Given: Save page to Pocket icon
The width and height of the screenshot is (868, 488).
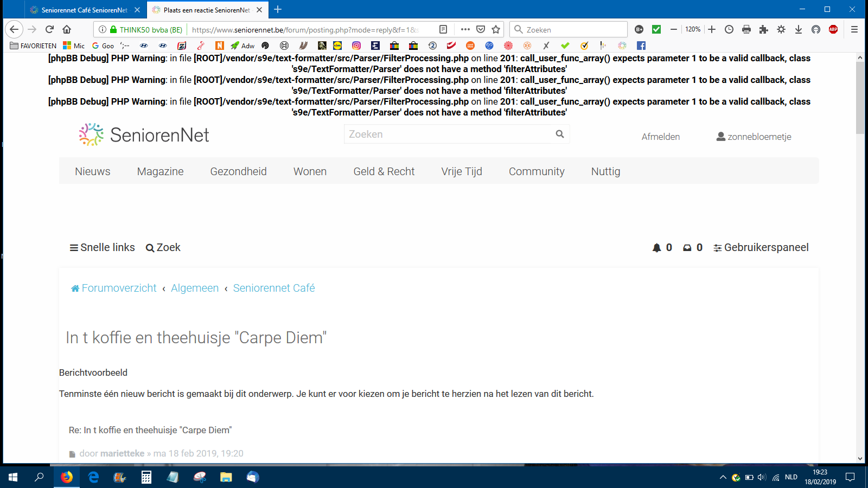Looking at the screenshot, I should click(481, 29).
